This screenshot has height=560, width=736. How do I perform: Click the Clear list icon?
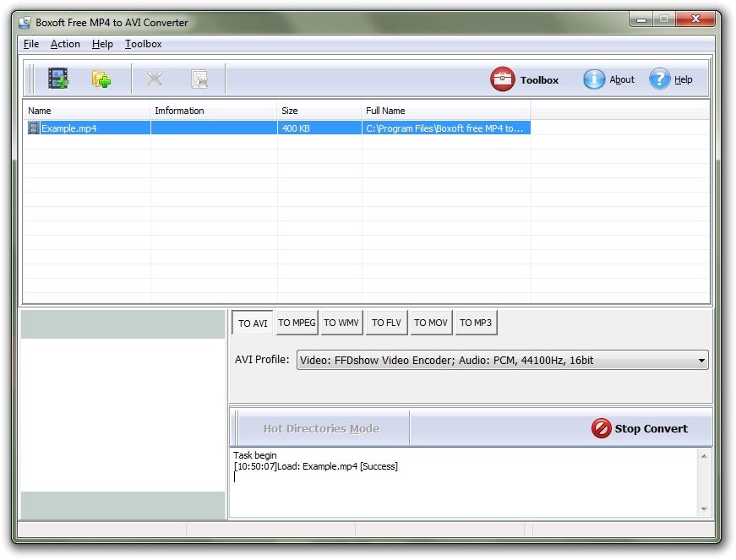click(200, 79)
